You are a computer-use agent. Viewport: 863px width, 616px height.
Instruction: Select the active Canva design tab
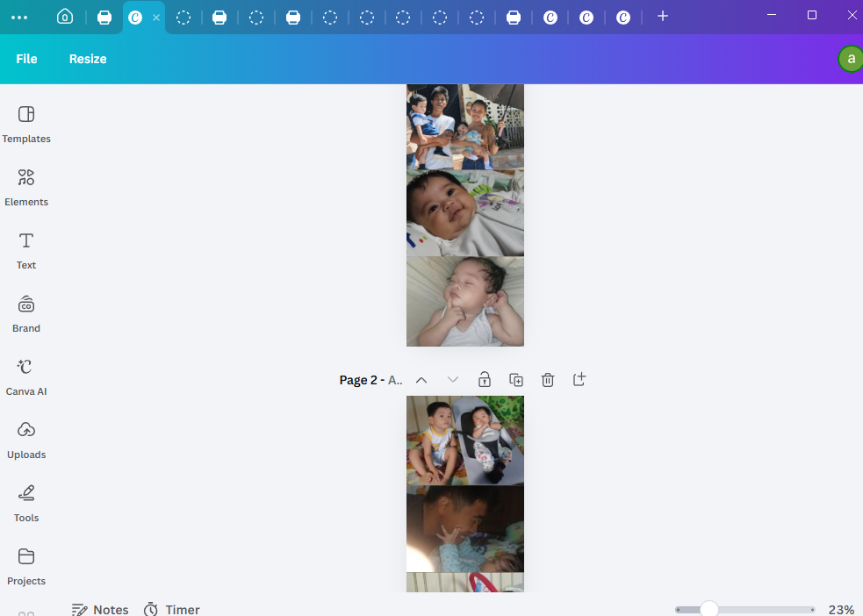coord(135,18)
